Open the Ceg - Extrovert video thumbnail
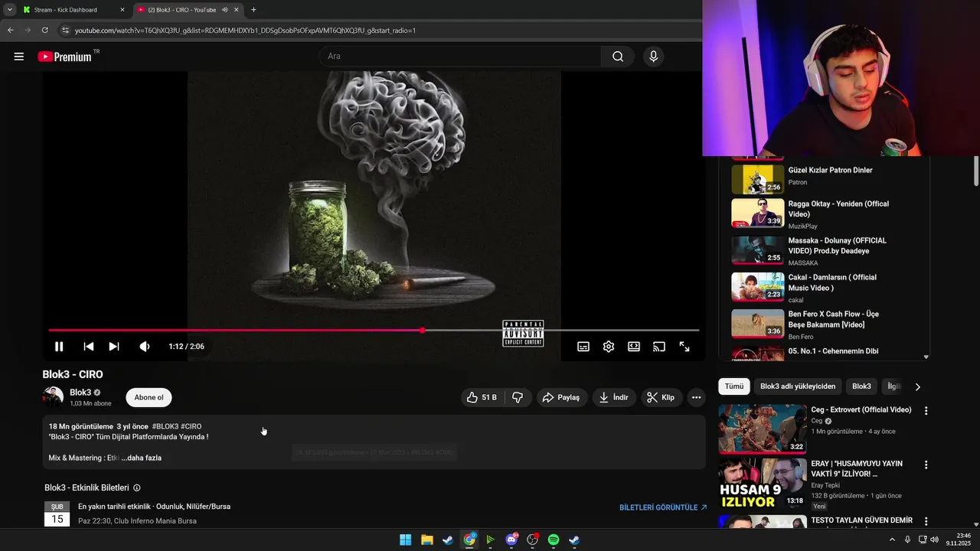 (x=763, y=429)
